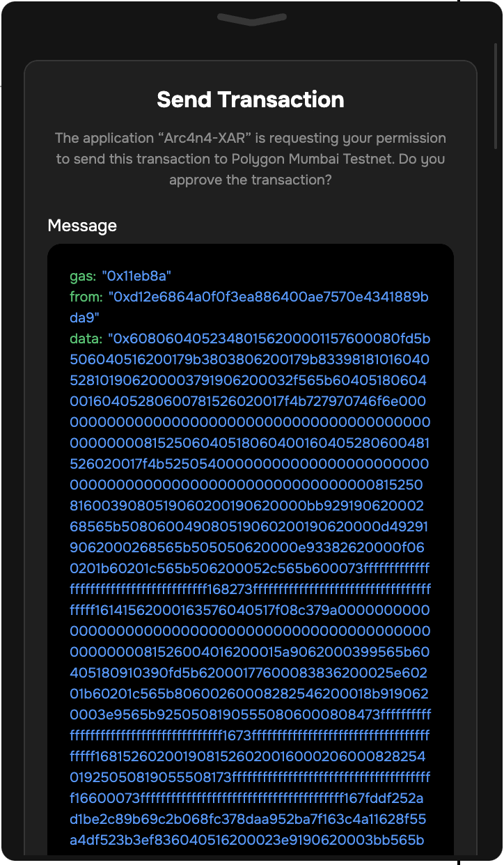Click the Message section label

pyautogui.click(x=82, y=226)
